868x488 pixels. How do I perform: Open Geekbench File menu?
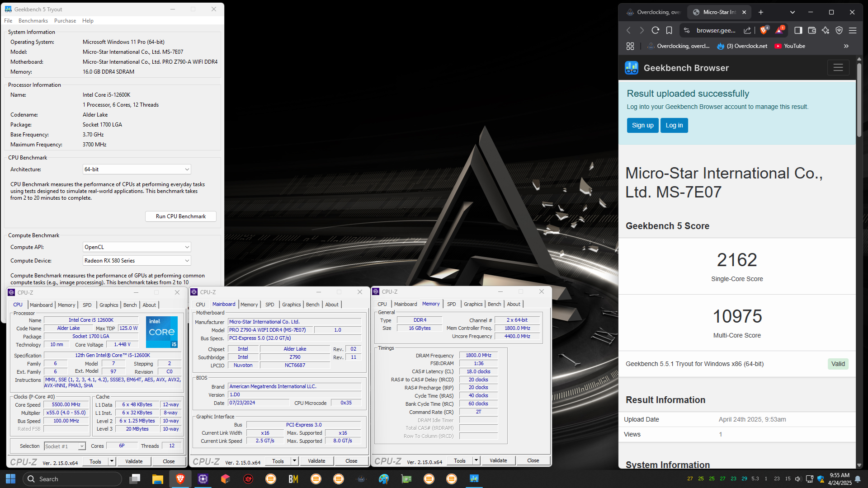point(8,21)
